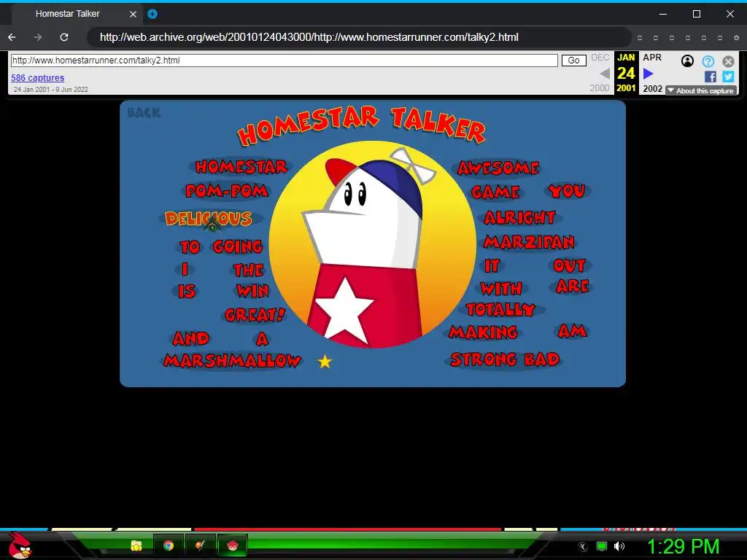Screen dimensions: 747x560
Task: Click the AM word button
Action: pyautogui.click(x=572, y=331)
